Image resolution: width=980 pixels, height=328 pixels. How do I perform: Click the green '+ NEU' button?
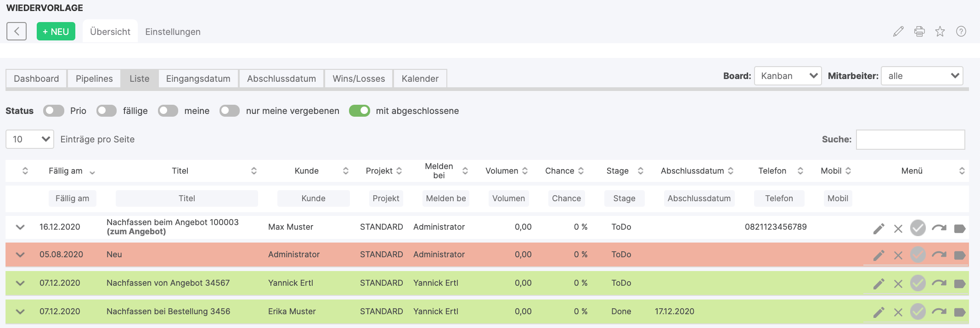point(56,32)
